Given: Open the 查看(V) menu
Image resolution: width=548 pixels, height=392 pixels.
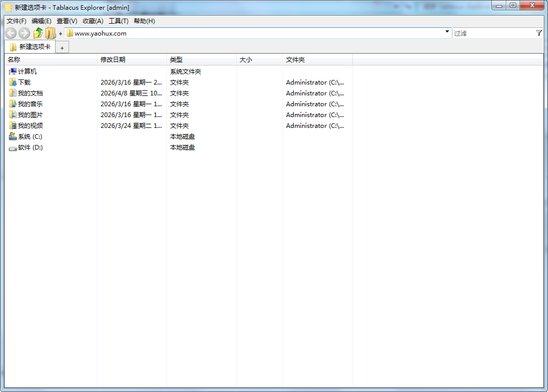Looking at the screenshot, I should (67, 21).
